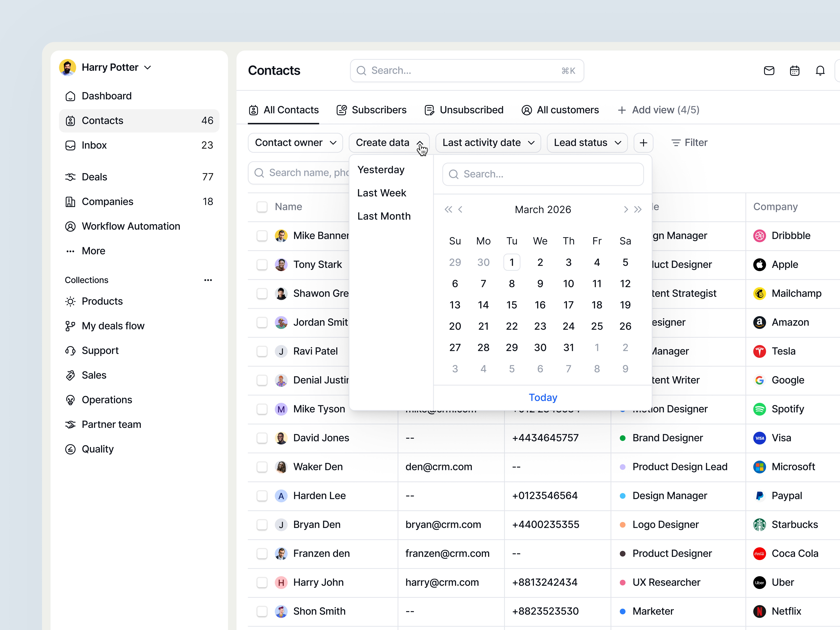Click the Quality icon in sidebar
The image size is (840, 630).
point(70,449)
